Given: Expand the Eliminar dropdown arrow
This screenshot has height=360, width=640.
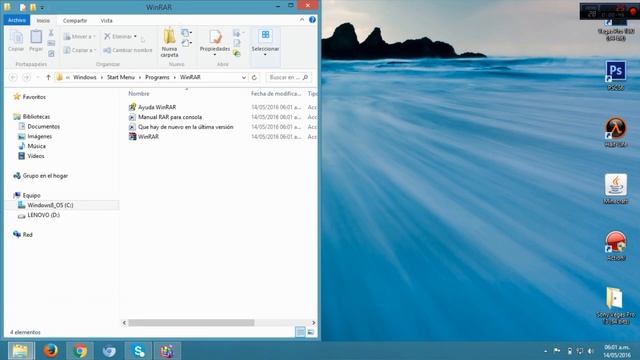Looking at the screenshot, I should tap(136, 36).
